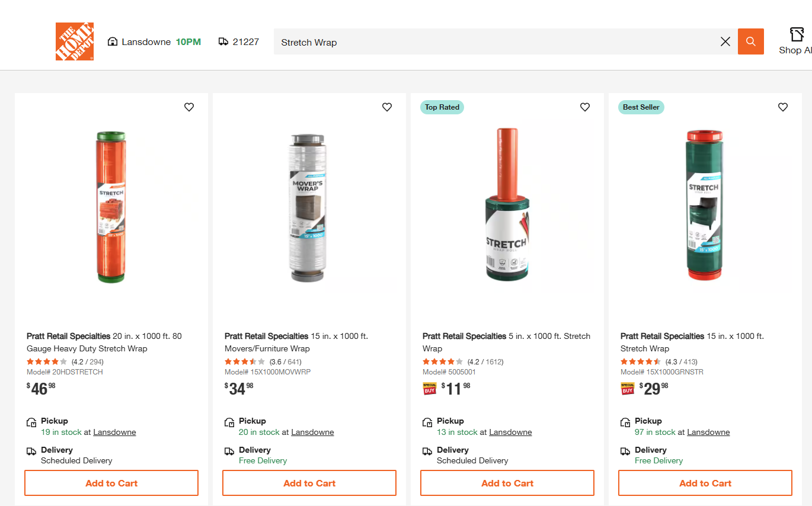Click the heart icon on the Best Seller product
The height and width of the screenshot is (506, 812).
point(783,107)
